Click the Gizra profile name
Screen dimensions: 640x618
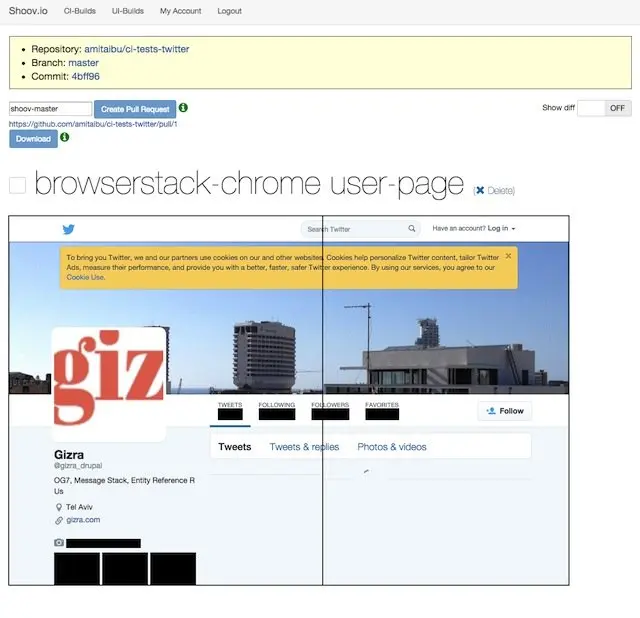69,455
